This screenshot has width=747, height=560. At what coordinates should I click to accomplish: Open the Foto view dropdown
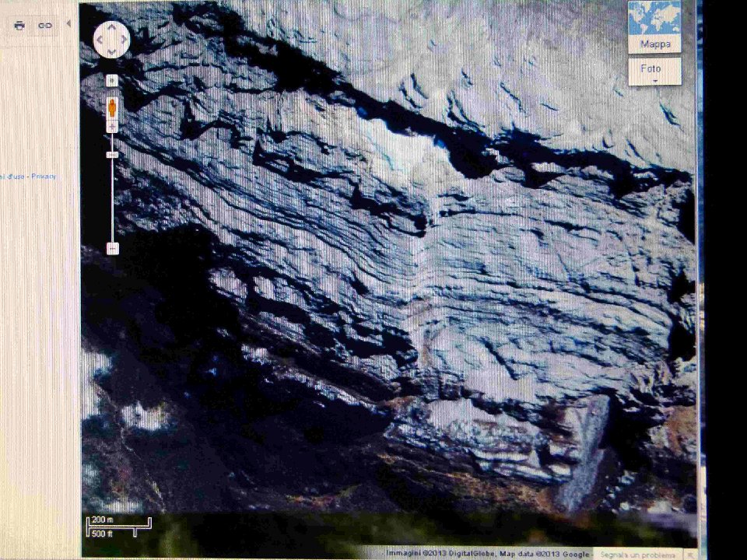pyautogui.click(x=654, y=72)
